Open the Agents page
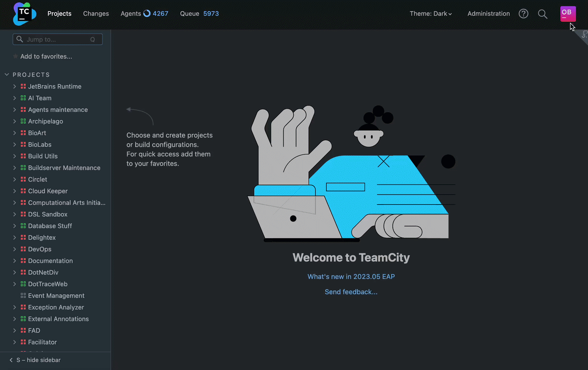The width and height of the screenshot is (588, 370). (131, 14)
